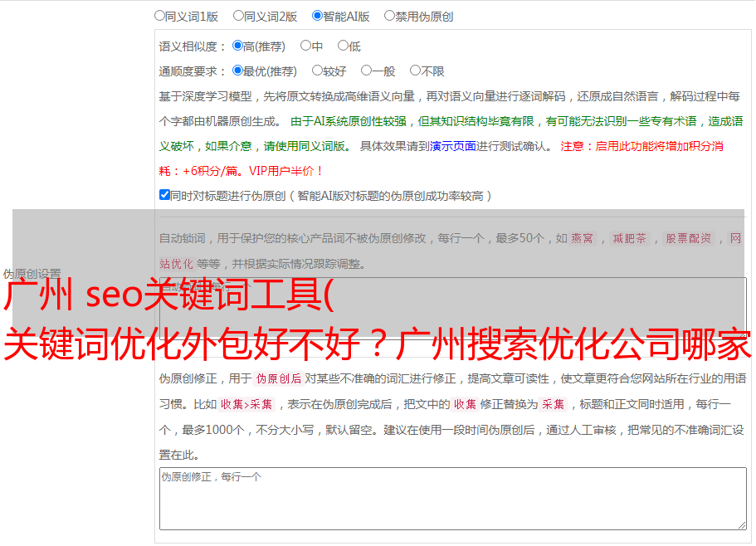Select the 同义词1版 radio option

[159, 16]
